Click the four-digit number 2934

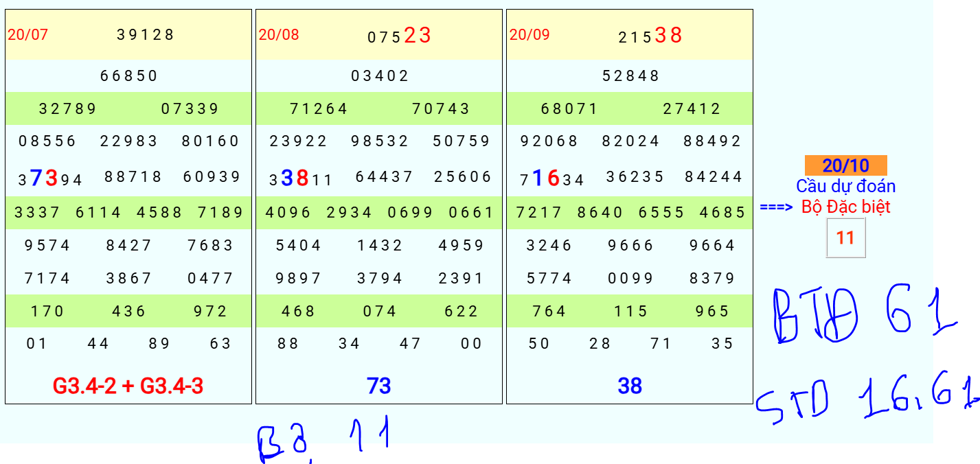349,212
